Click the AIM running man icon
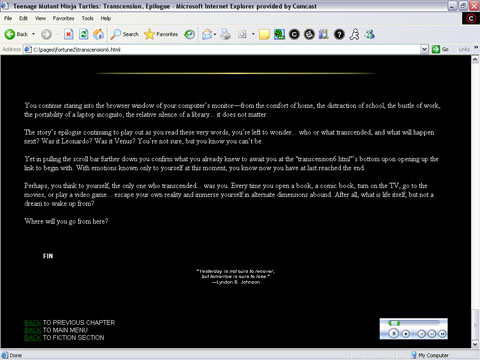This screenshot has height=360, width=480. tap(354, 34)
